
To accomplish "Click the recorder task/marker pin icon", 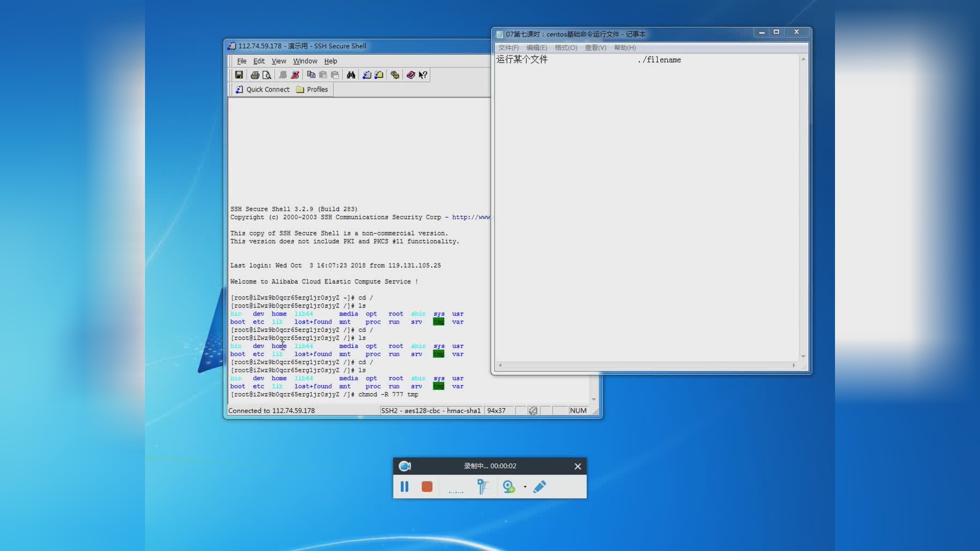I will [x=482, y=486].
